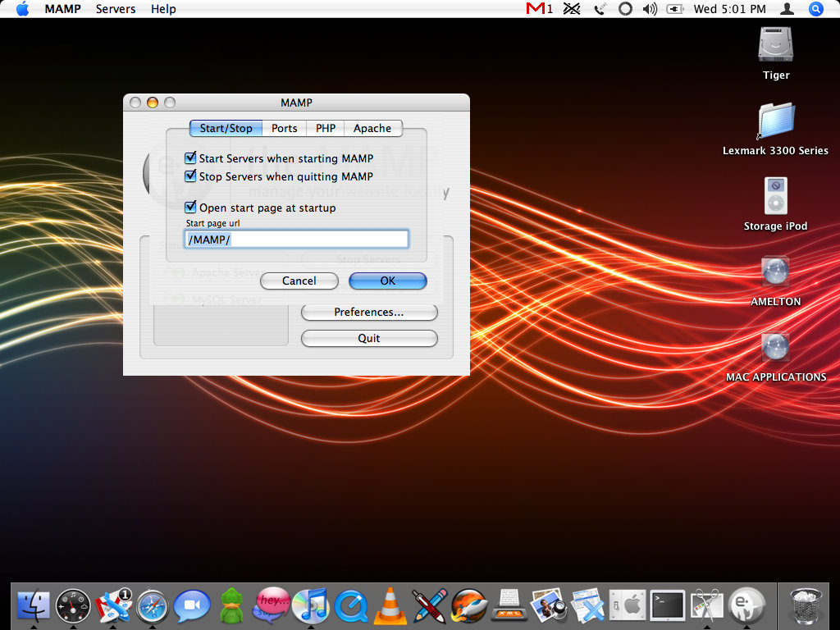
Task: Open the mail app with badge 1
Action: [113, 606]
